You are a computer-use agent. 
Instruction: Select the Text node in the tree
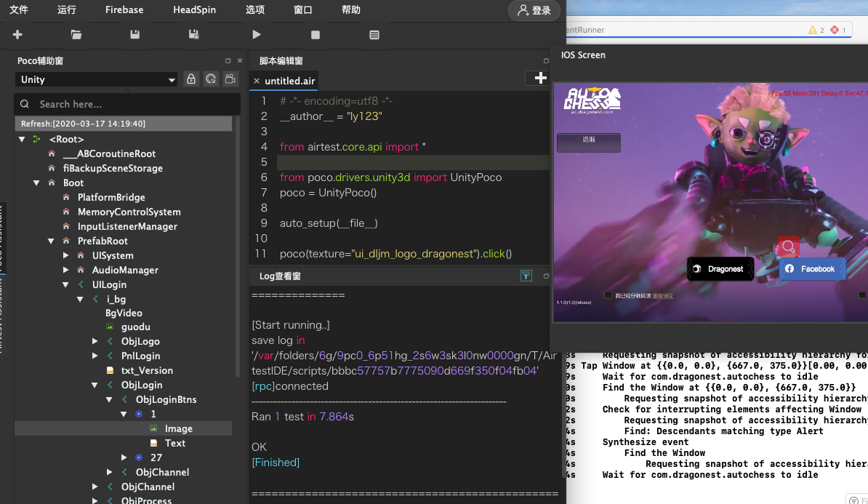click(x=175, y=443)
